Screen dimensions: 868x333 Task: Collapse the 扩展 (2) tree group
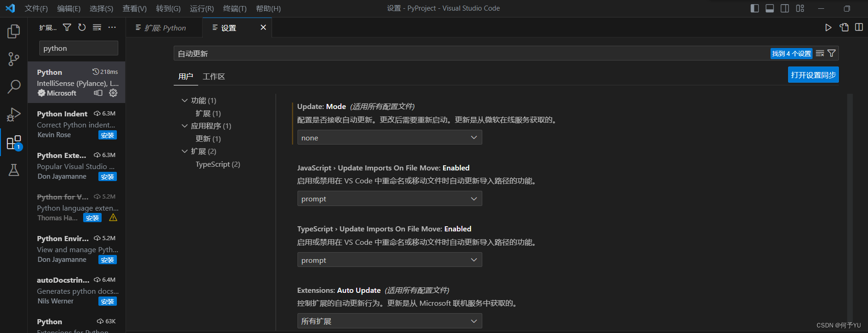(185, 151)
